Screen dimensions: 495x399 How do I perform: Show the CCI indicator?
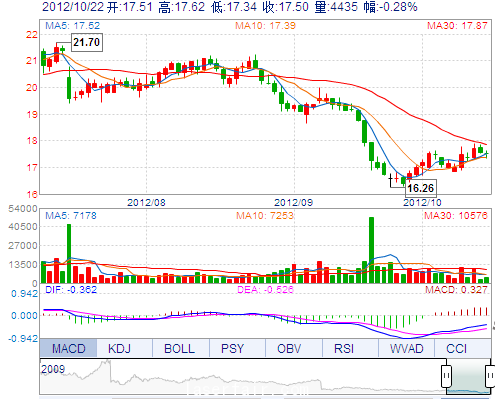click(456, 348)
